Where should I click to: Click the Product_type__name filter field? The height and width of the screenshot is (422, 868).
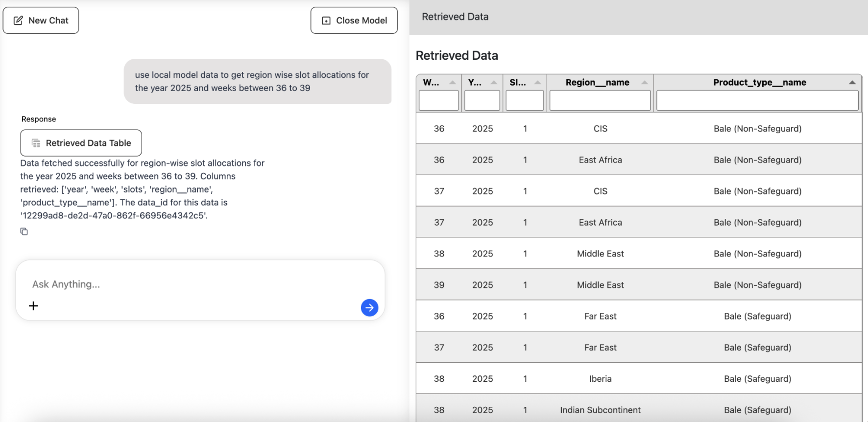click(x=757, y=101)
